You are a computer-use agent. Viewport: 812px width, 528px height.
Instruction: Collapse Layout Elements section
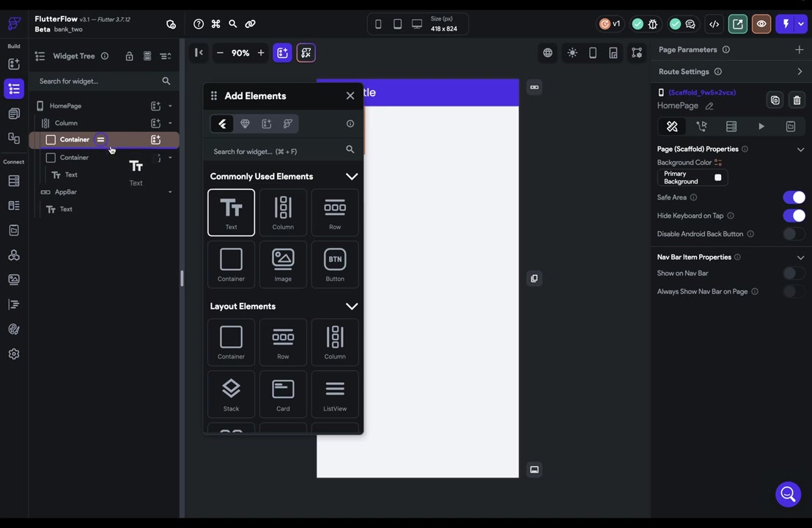coord(352,307)
